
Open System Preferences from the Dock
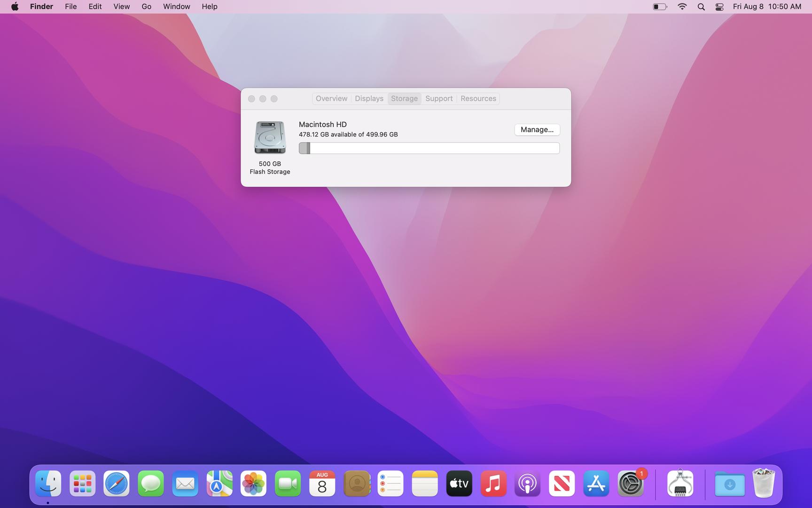[x=630, y=484]
